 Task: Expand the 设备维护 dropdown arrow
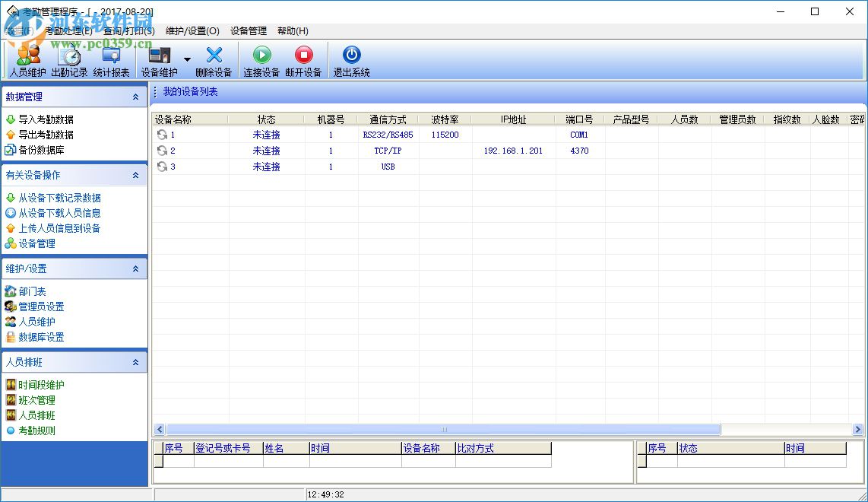click(187, 59)
